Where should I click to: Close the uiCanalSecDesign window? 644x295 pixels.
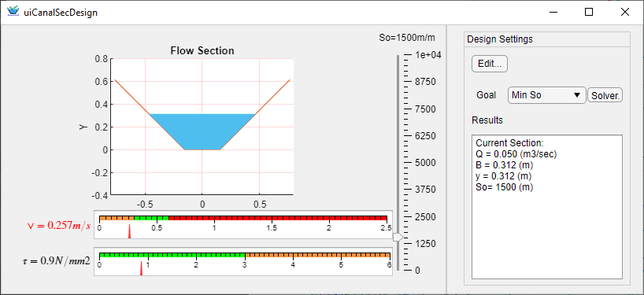click(624, 12)
